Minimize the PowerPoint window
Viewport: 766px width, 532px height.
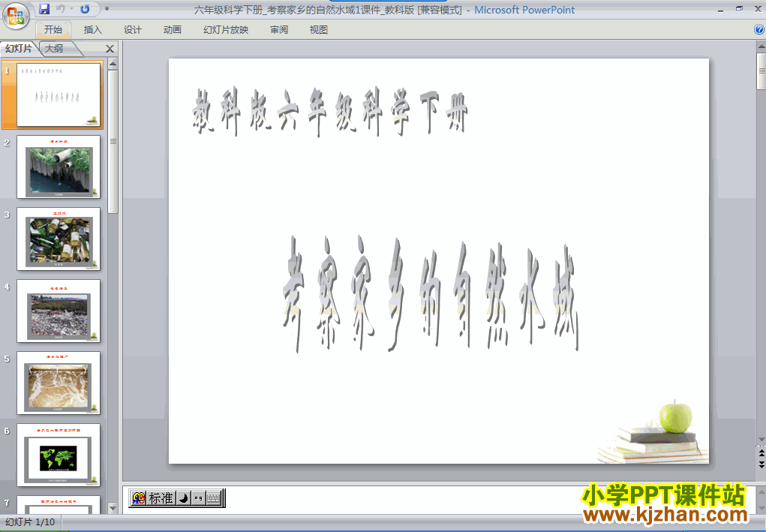click(x=721, y=9)
